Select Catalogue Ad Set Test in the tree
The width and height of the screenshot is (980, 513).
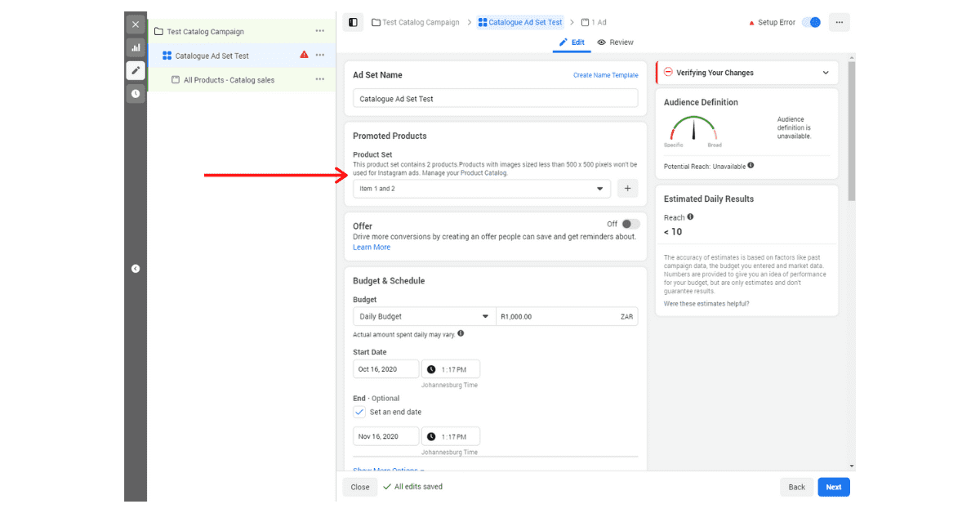click(212, 56)
